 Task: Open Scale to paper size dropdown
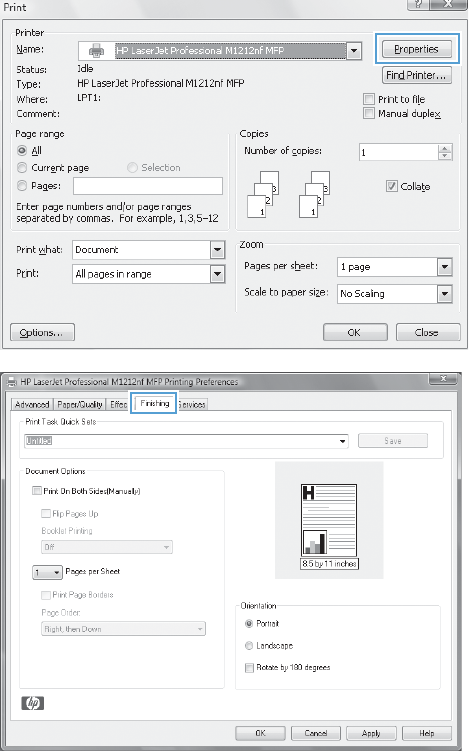tap(445, 294)
